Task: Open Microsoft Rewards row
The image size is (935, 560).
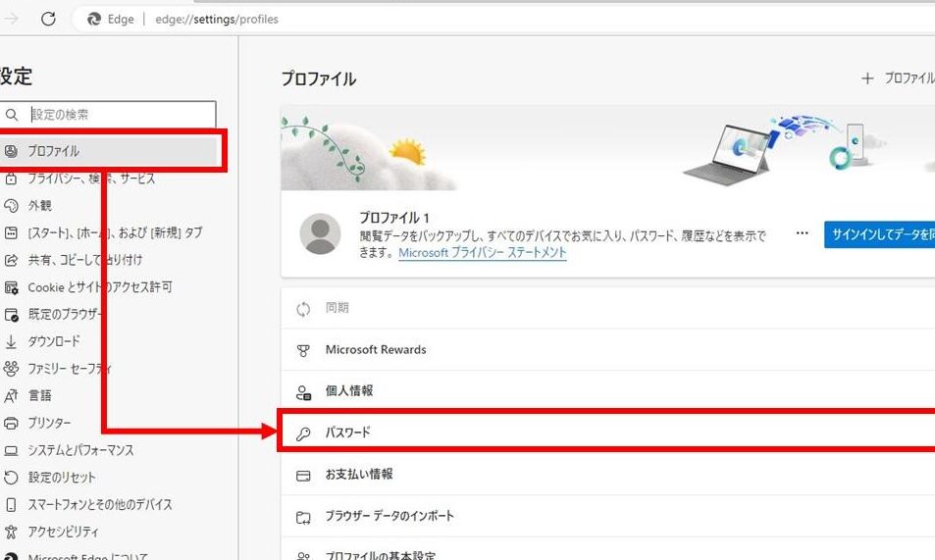Action: tap(376, 350)
